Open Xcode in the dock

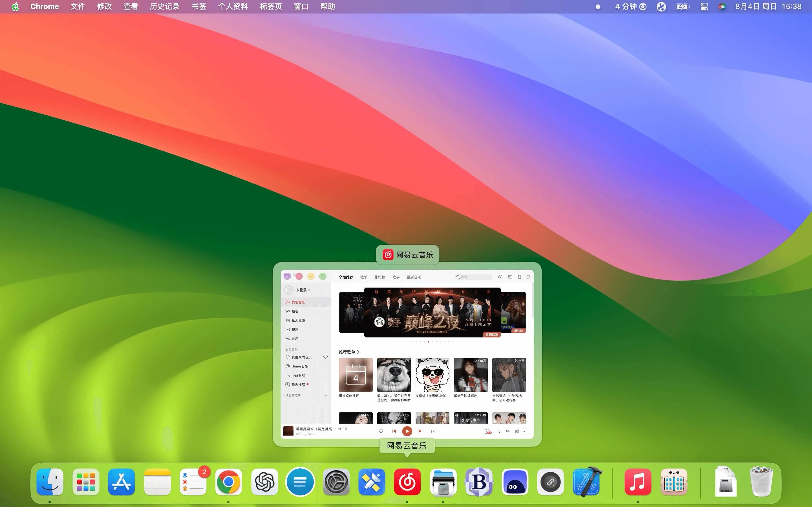[586, 482]
